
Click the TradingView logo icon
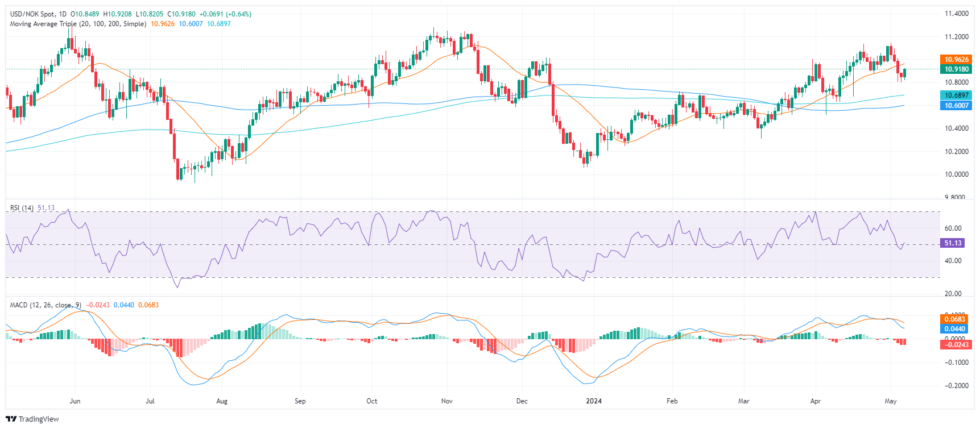pos(11,419)
